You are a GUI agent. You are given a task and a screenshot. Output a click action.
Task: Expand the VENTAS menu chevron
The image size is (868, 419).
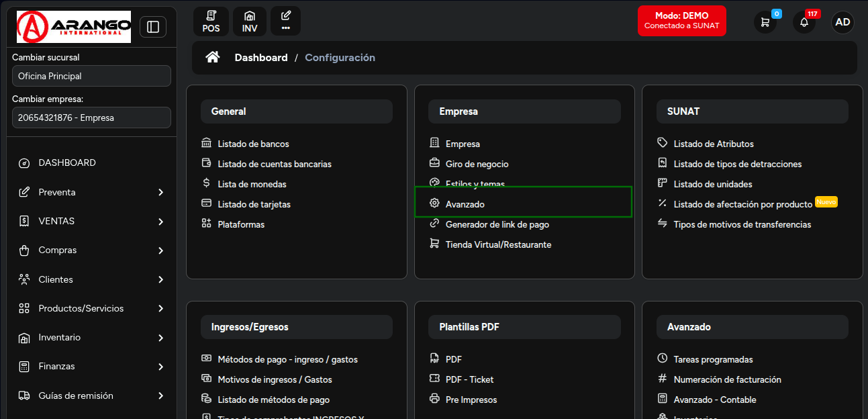(x=160, y=222)
